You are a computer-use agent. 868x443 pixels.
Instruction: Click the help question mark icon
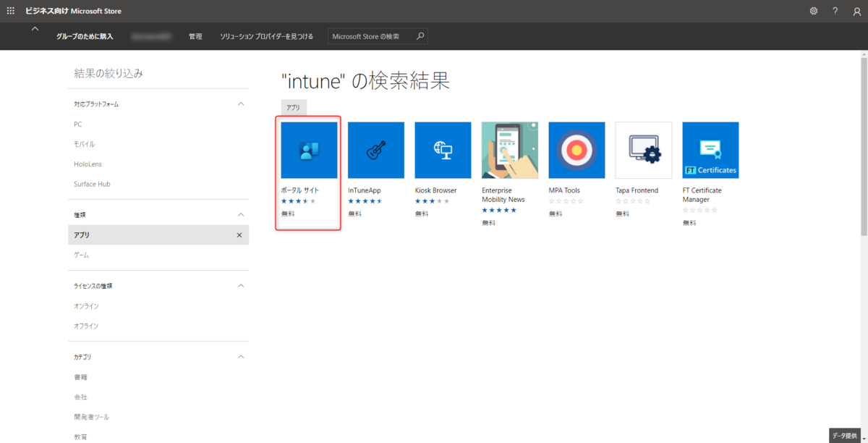pos(835,11)
